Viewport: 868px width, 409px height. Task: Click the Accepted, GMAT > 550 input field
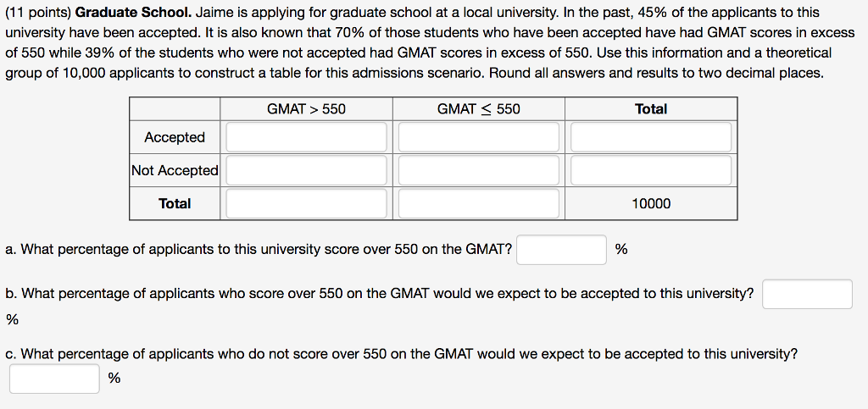[306, 137]
